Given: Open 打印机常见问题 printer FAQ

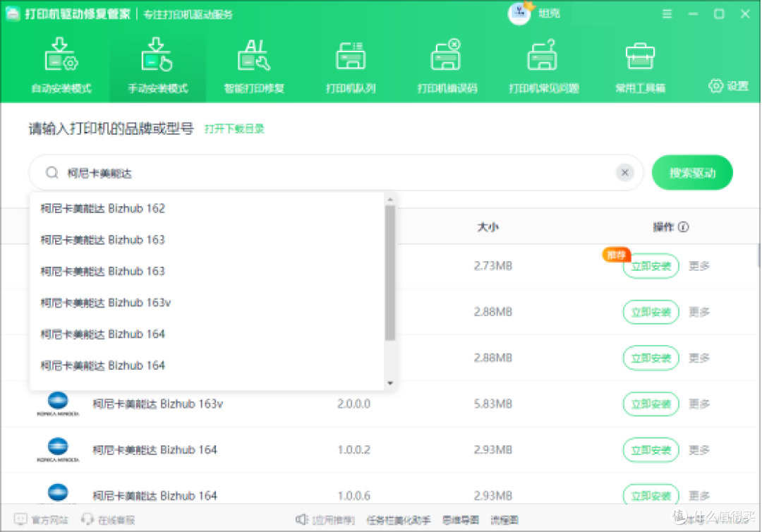Looking at the screenshot, I should click(x=543, y=65).
